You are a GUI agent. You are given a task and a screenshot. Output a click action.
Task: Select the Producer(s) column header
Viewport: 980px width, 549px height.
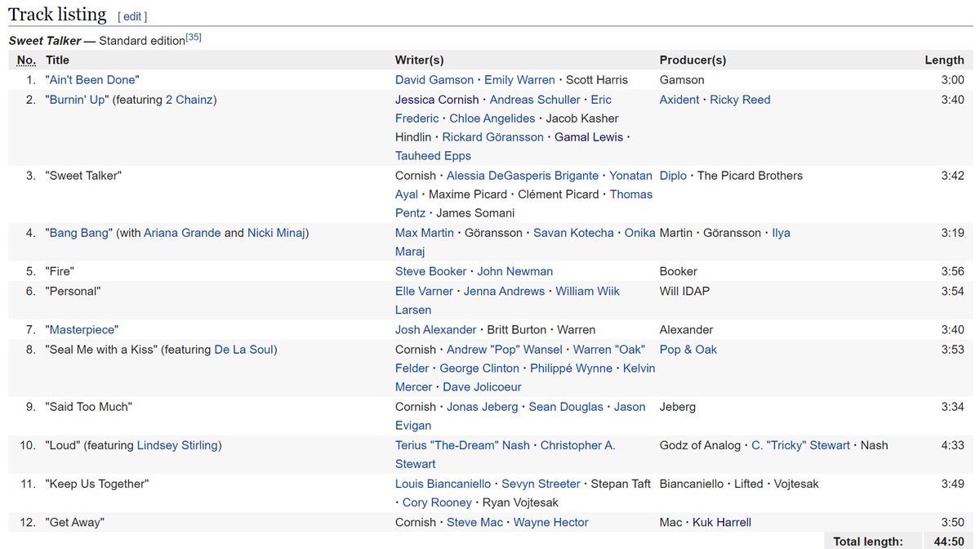point(693,60)
